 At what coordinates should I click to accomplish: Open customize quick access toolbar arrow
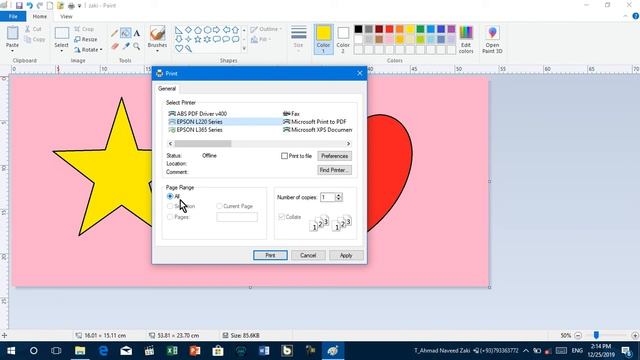pos(79,6)
